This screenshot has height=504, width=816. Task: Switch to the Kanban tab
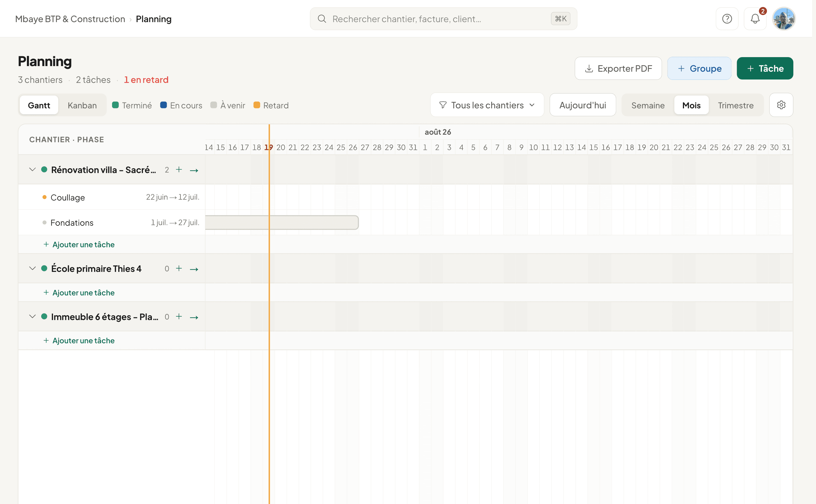coord(82,105)
